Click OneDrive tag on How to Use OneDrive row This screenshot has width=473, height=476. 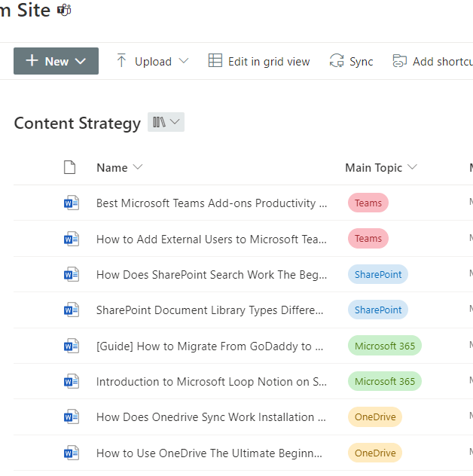click(x=375, y=453)
